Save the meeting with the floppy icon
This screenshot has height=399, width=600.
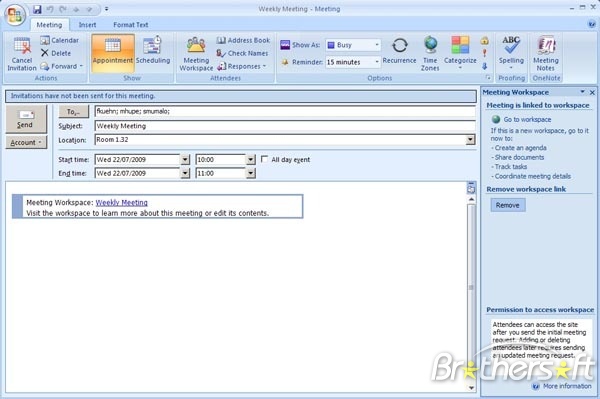click(x=37, y=9)
